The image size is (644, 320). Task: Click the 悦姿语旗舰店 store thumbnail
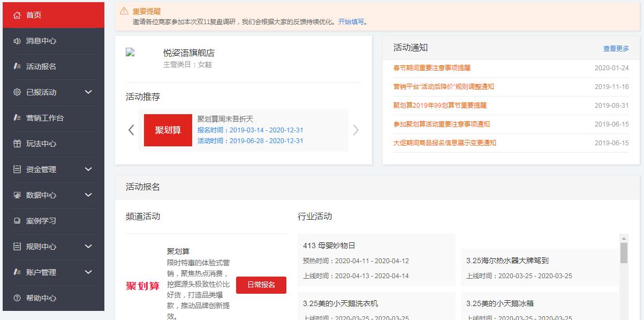[x=128, y=53]
